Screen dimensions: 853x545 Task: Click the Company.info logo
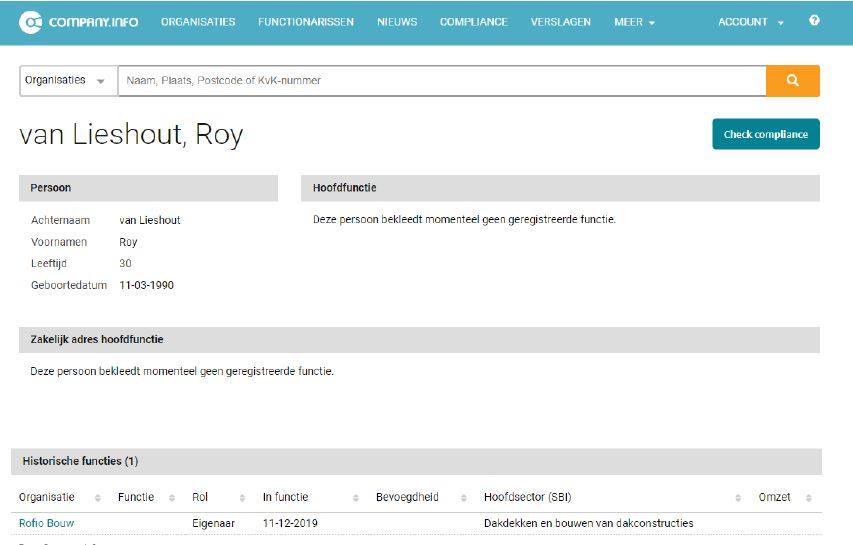[x=79, y=22]
